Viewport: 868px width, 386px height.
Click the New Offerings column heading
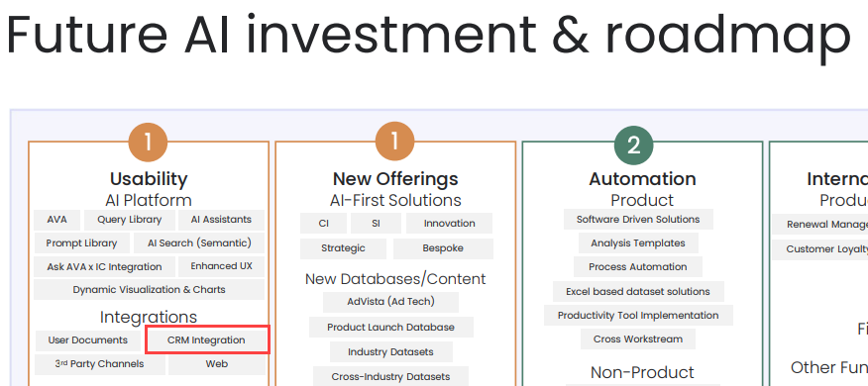click(395, 179)
